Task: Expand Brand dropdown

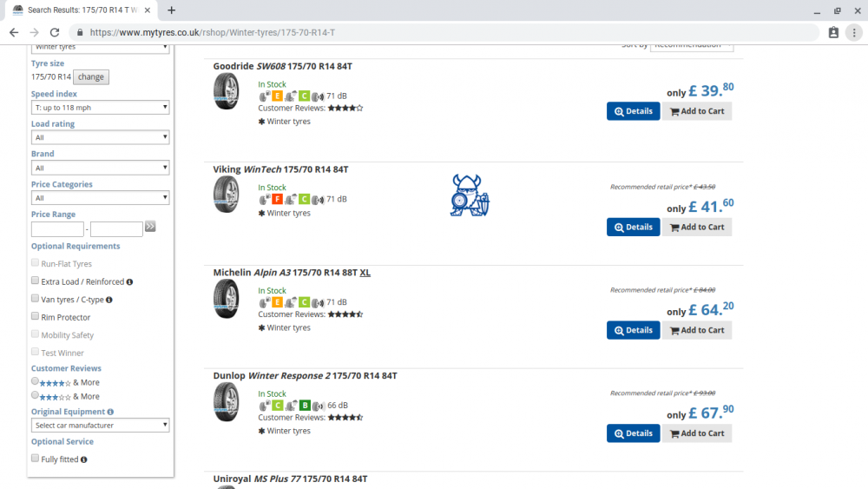Action: 100,168
